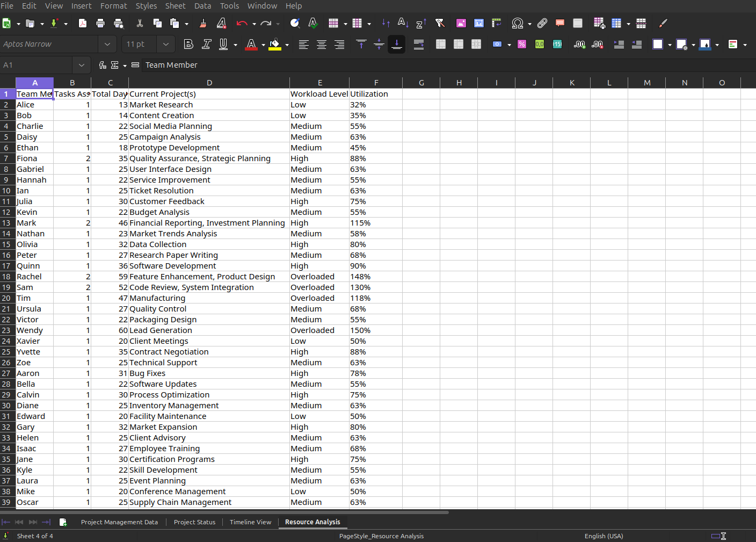756x542 pixels.
Task: Clear direct formatting
Action: tap(221, 23)
